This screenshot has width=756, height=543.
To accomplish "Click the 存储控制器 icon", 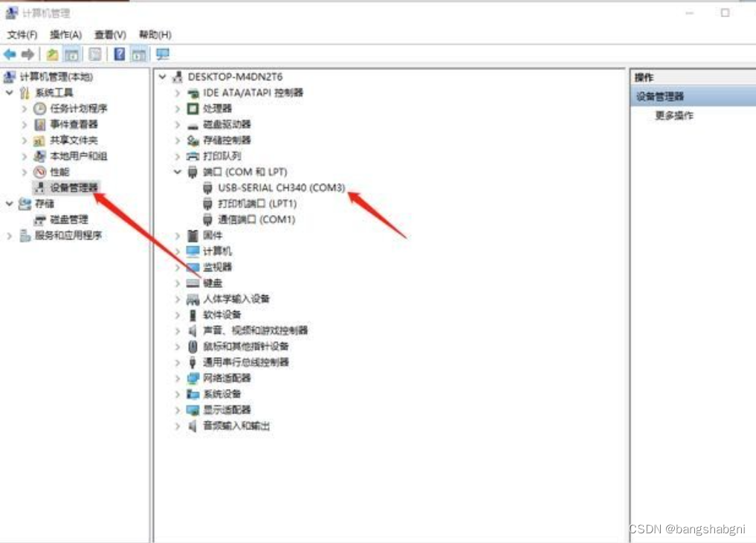I will (x=193, y=141).
